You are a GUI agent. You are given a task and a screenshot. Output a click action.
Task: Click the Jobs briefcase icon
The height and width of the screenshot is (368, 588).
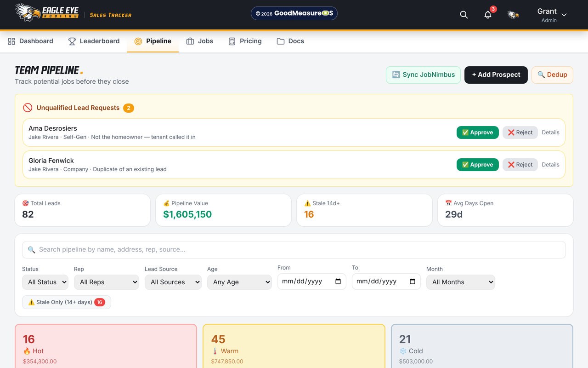click(190, 41)
